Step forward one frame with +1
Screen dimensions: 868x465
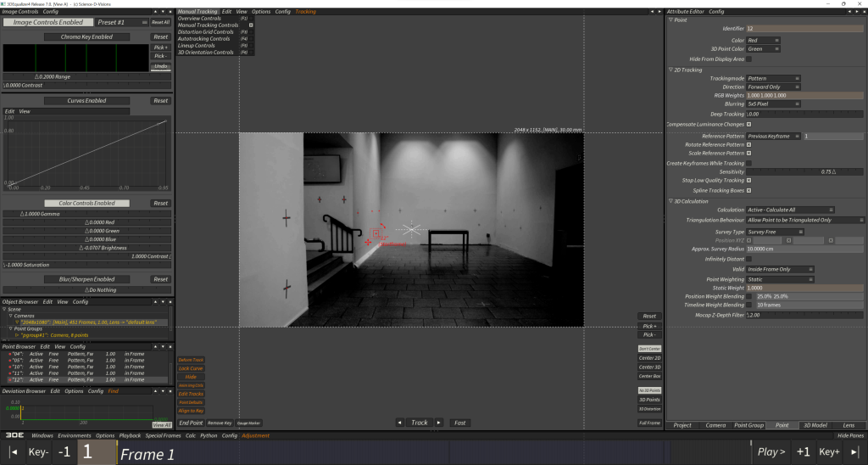coord(803,452)
